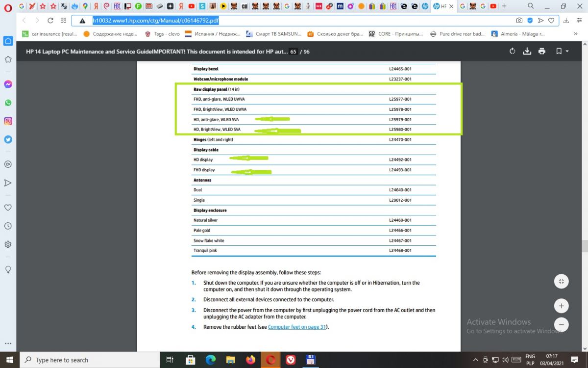Click the send/flow arrow icon in address bar
This screenshot has width=588, height=368.
click(x=541, y=21)
